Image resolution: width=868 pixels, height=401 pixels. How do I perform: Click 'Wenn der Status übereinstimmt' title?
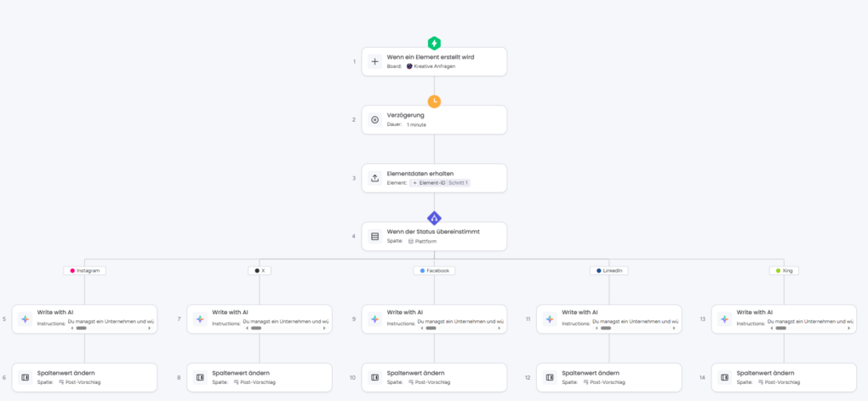coord(433,232)
